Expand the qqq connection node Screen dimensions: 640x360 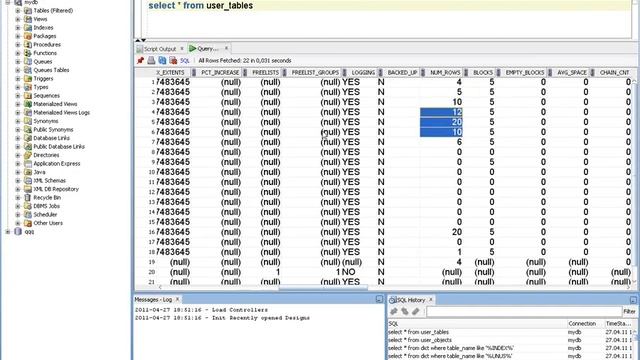pos(8,231)
